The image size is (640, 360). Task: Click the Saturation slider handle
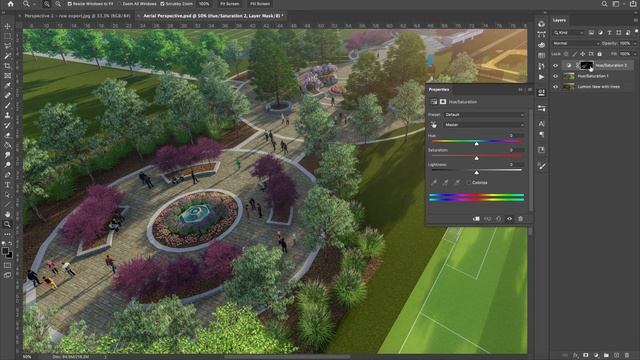pyautogui.click(x=476, y=158)
